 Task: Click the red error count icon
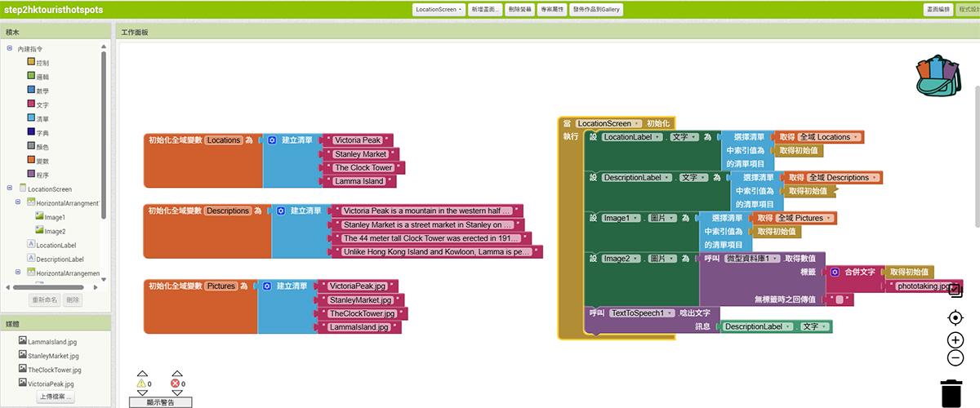[x=176, y=383]
